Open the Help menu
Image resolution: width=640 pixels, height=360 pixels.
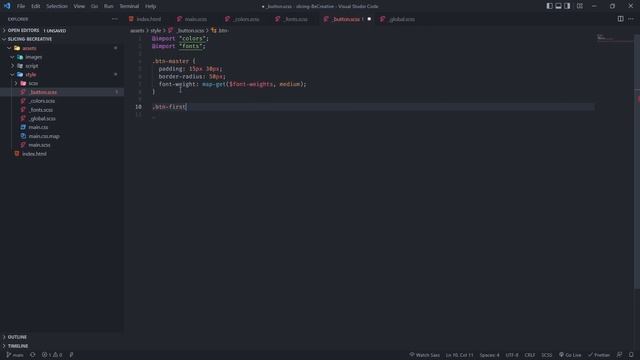point(151,6)
